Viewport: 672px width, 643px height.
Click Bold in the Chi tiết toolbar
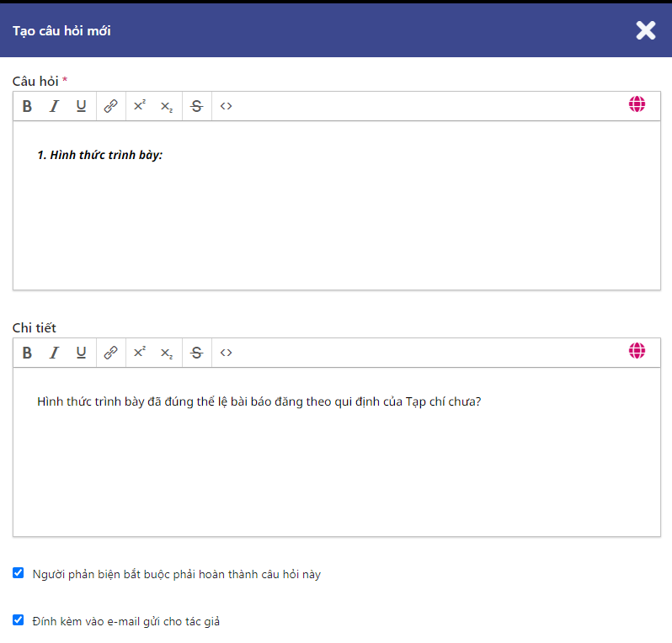[x=27, y=353]
